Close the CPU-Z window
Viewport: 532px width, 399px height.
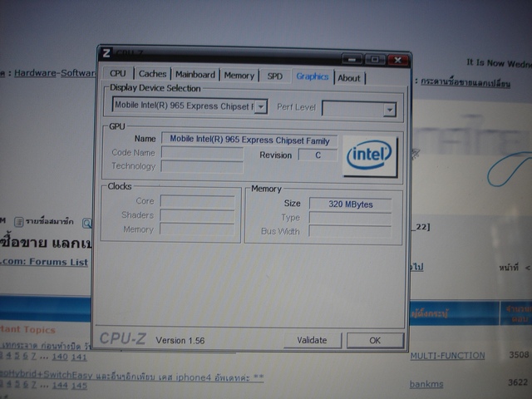(397, 59)
